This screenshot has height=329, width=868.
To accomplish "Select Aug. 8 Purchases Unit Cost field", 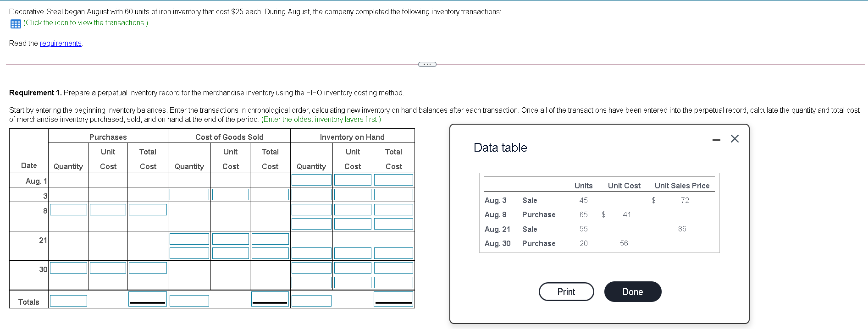I will pyautogui.click(x=108, y=209).
